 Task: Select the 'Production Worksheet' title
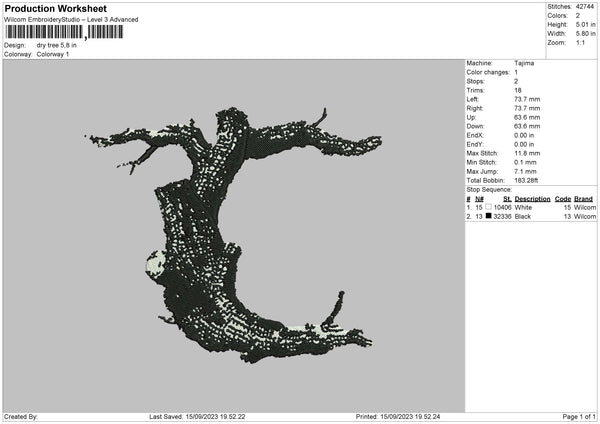coord(56,8)
